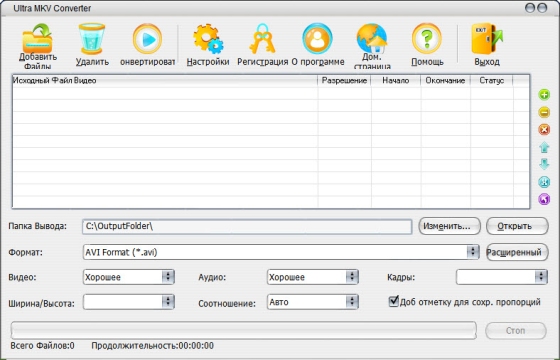Open the Регистрация keys icon

[x=262, y=39]
